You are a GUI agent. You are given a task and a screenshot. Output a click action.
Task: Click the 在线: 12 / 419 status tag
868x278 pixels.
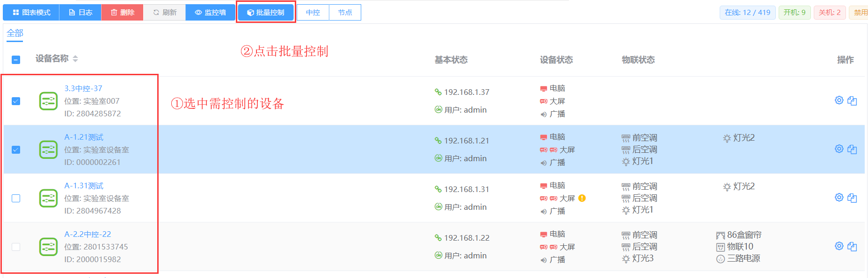(x=747, y=13)
